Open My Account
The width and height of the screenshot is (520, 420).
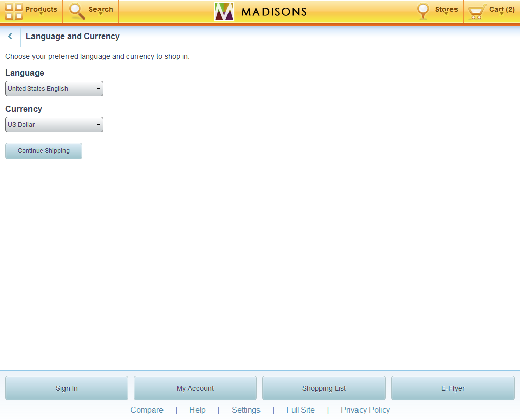click(x=195, y=388)
